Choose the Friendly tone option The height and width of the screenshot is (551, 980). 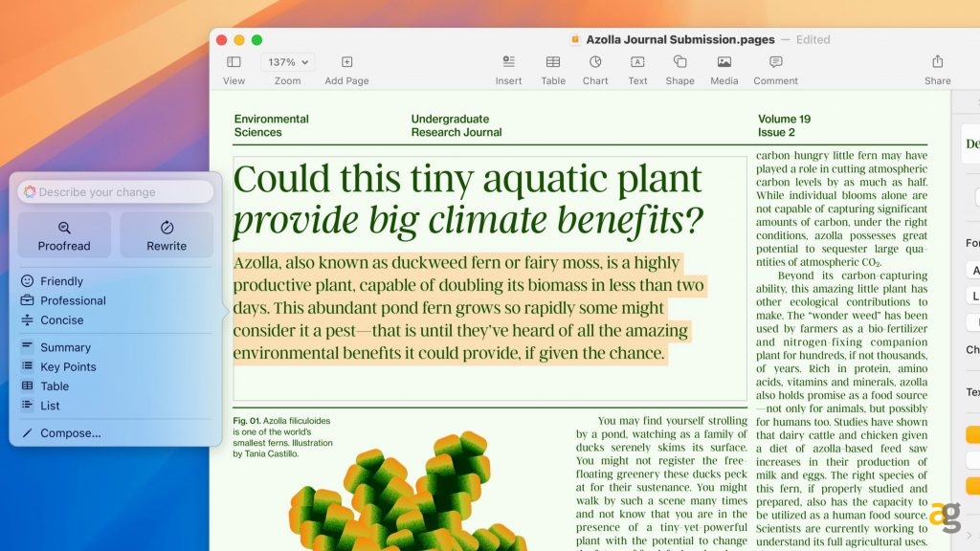pyautogui.click(x=61, y=281)
